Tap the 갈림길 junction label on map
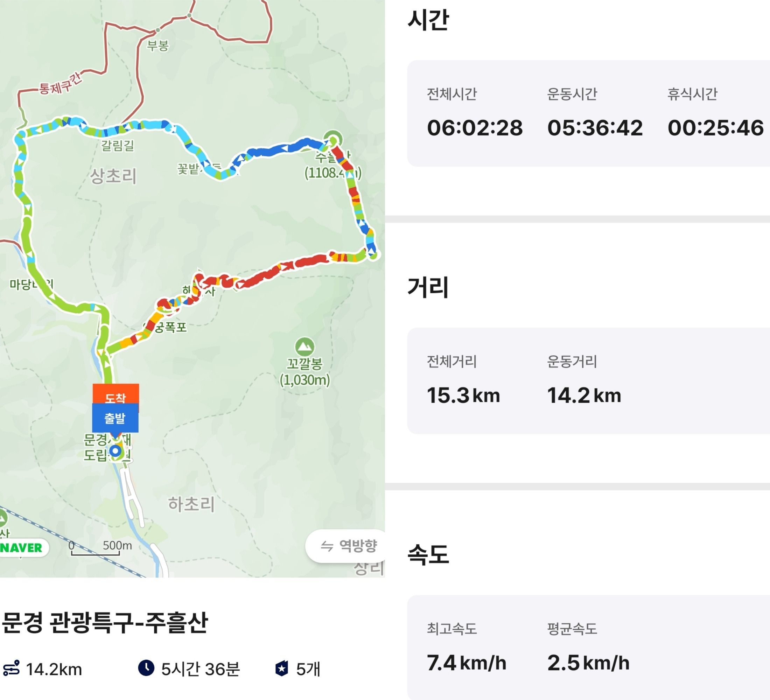The image size is (770, 700). 117,145
